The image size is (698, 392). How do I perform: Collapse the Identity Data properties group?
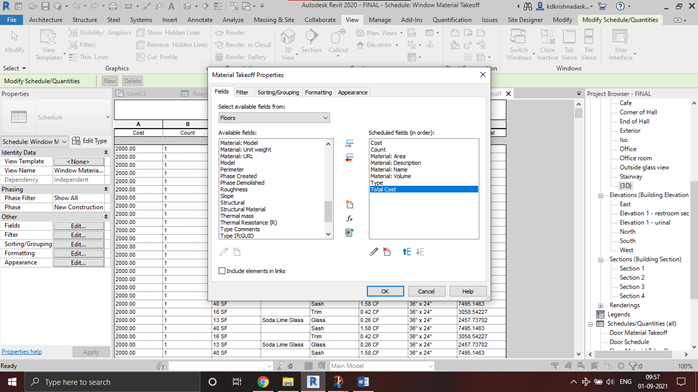[x=106, y=152]
